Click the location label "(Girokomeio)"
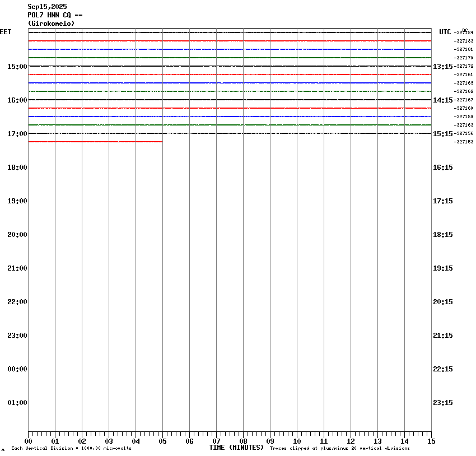The width and height of the screenshot is (476, 456). (51, 24)
